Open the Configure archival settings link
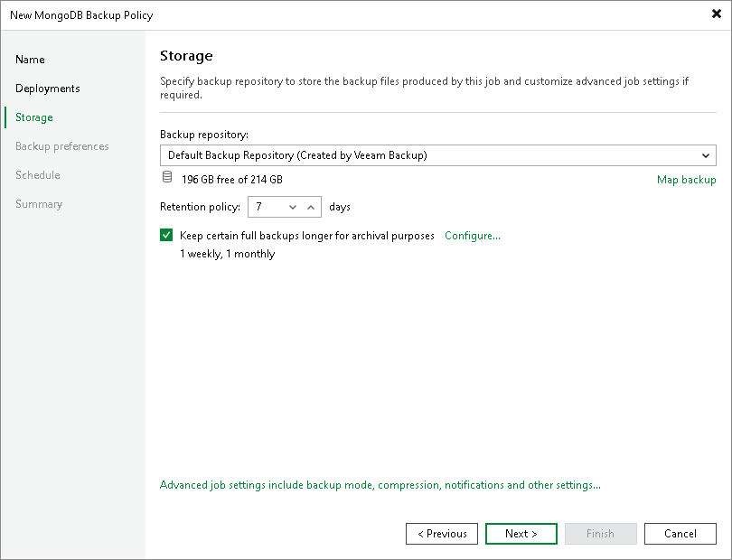 click(x=472, y=236)
